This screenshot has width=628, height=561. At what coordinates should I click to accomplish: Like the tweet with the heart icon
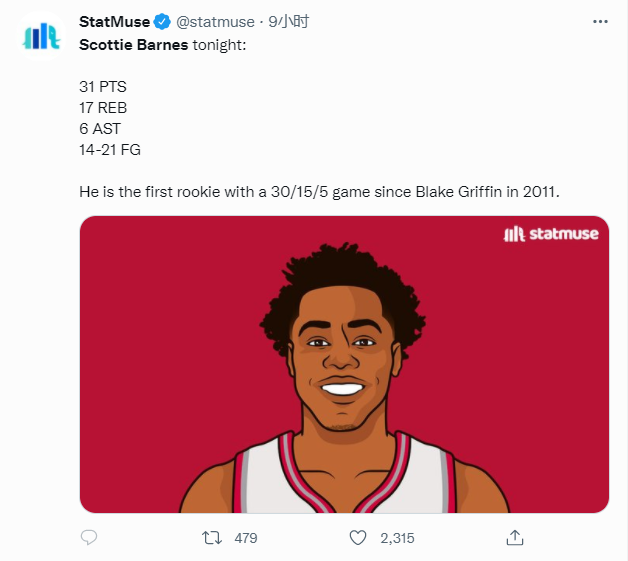357,538
